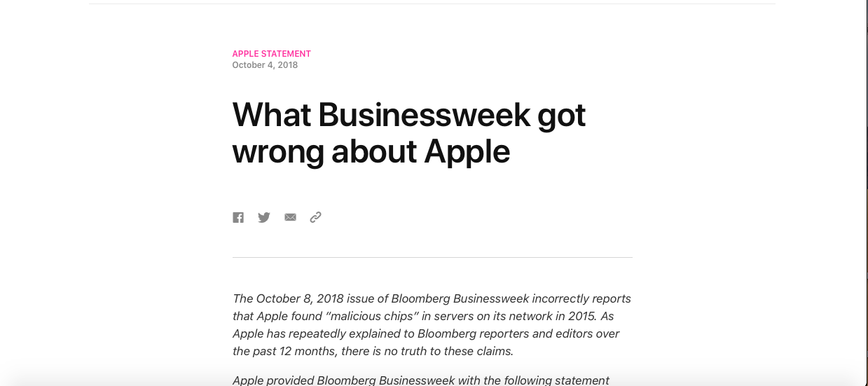
Task: Click the thin divider line at page top
Action: tap(432, 4)
